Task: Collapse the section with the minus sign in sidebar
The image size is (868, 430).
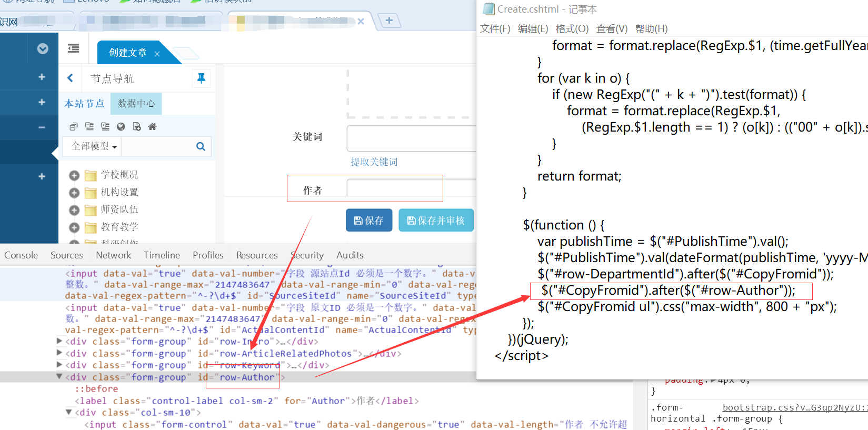Action: (x=42, y=127)
